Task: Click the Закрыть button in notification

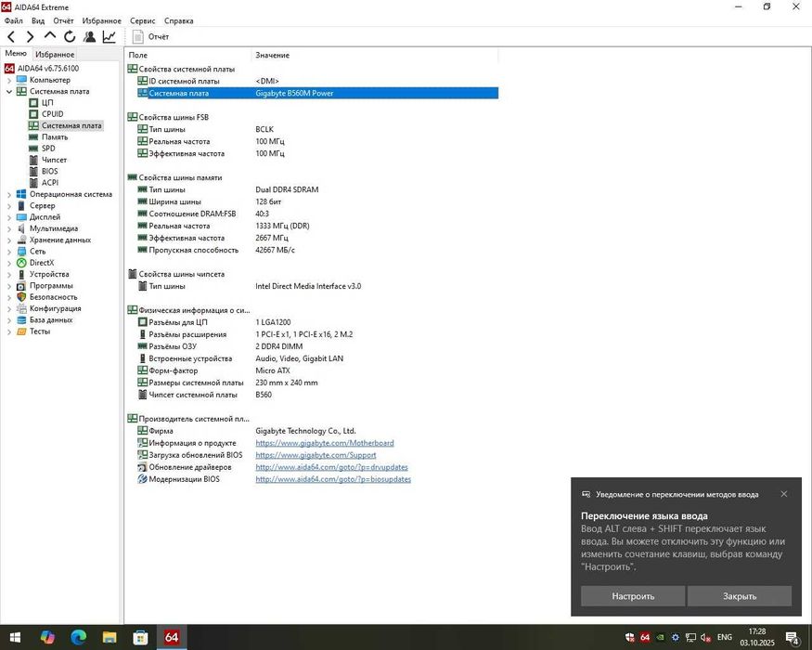Action: 740,596
